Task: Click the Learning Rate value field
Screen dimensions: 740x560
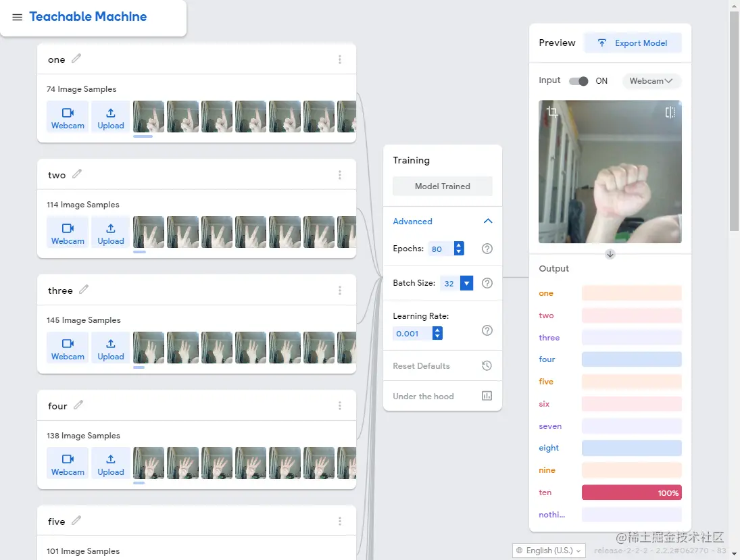Action: tap(412, 334)
